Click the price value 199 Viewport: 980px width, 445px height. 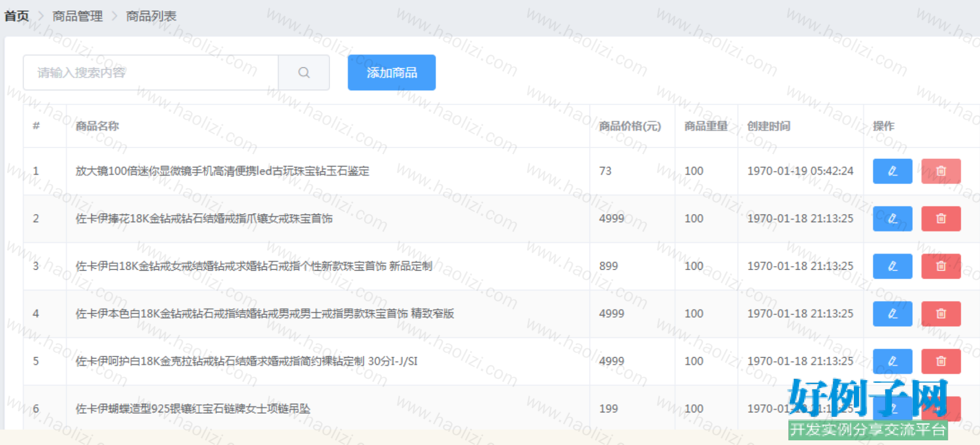pyautogui.click(x=608, y=409)
